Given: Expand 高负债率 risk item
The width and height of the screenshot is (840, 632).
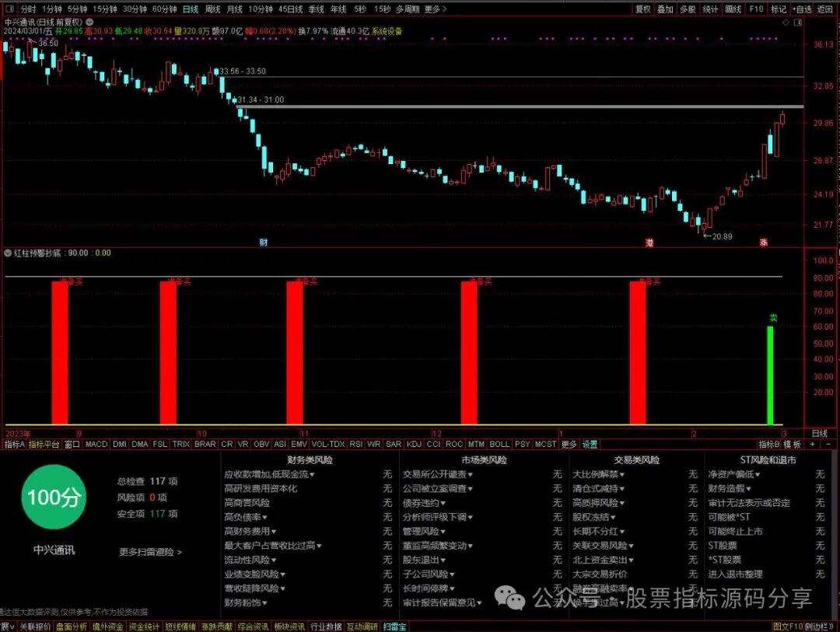Looking at the screenshot, I should (x=245, y=517).
